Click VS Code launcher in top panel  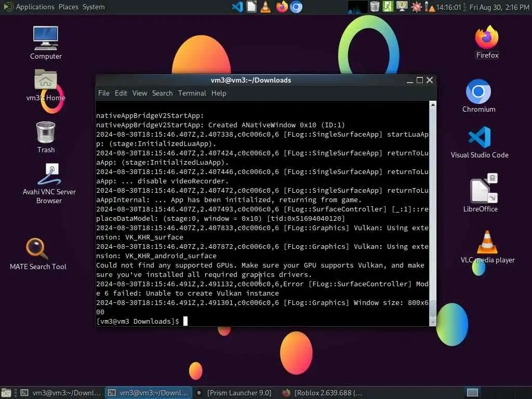pyautogui.click(x=237, y=7)
